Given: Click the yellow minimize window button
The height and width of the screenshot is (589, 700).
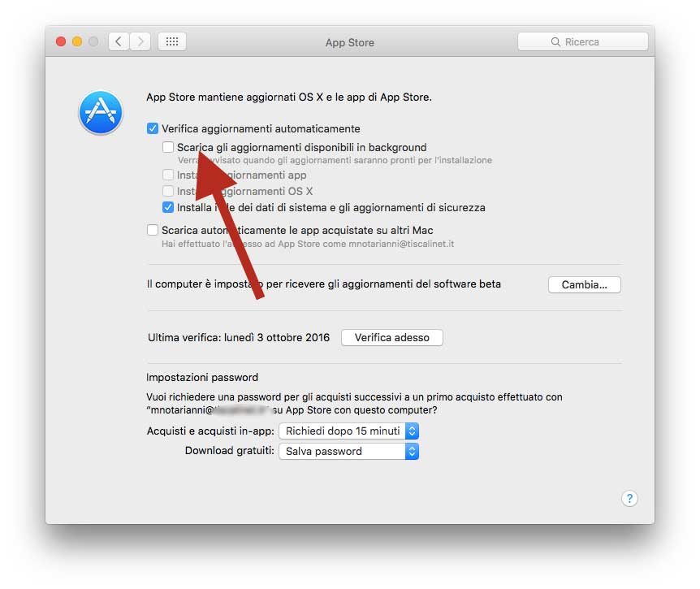Looking at the screenshot, I should (77, 41).
